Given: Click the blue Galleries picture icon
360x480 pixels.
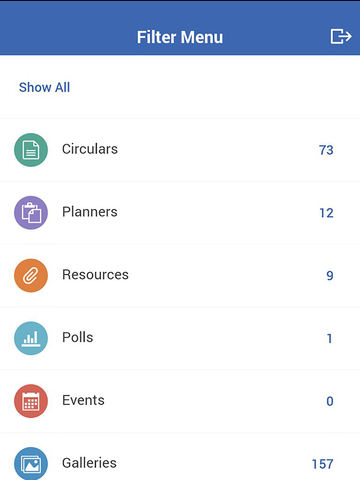Looking at the screenshot, I should tap(31, 464).
